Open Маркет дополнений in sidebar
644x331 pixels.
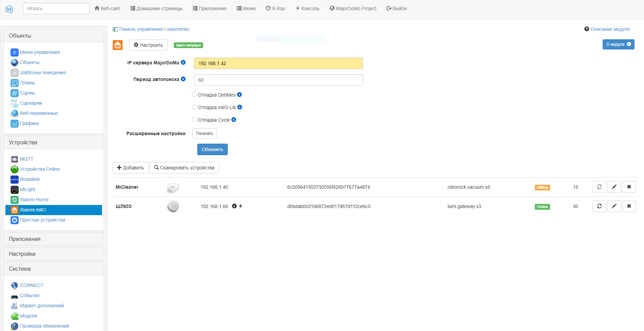[x=42, y=306]
